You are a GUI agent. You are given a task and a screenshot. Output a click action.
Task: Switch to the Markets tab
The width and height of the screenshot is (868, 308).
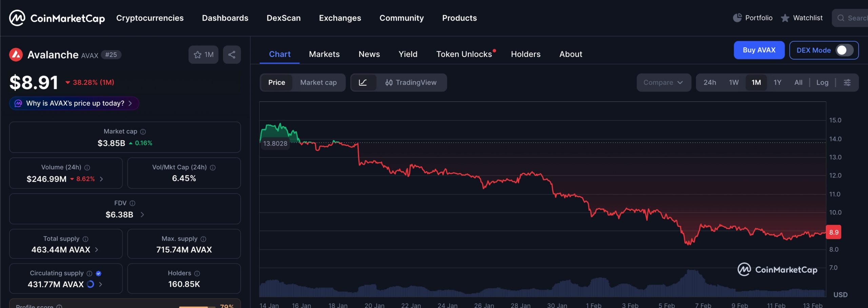[324, 54]
